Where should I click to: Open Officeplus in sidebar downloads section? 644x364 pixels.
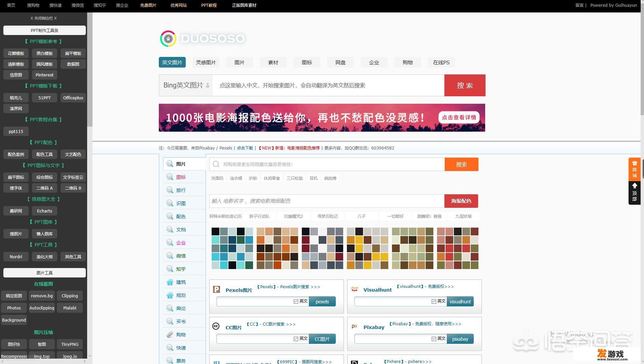(73, 98)
